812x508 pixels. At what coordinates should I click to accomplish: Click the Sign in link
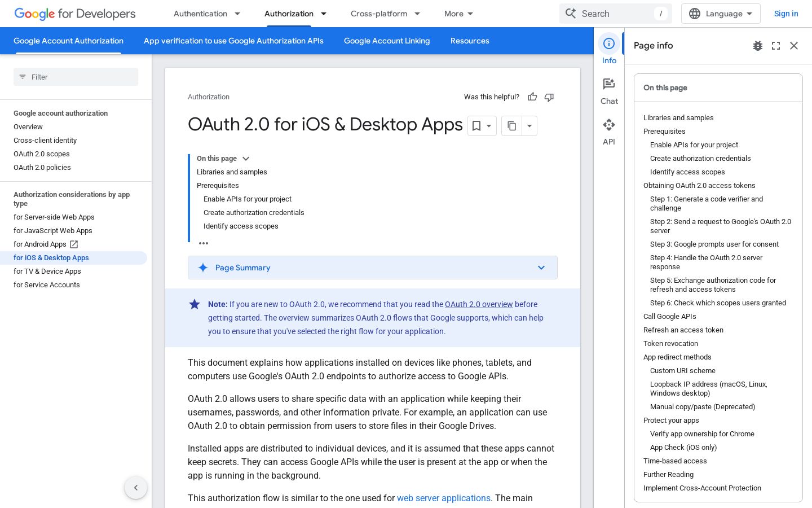coord(786,14)
